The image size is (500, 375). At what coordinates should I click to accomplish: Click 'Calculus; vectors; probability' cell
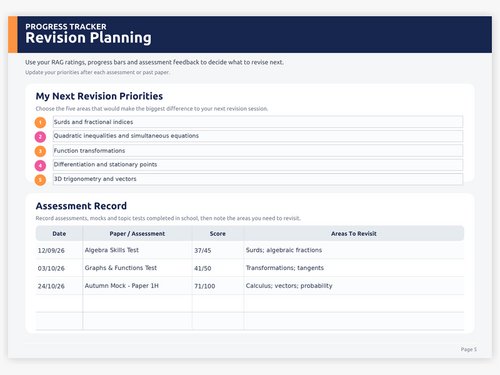[354, 286]
